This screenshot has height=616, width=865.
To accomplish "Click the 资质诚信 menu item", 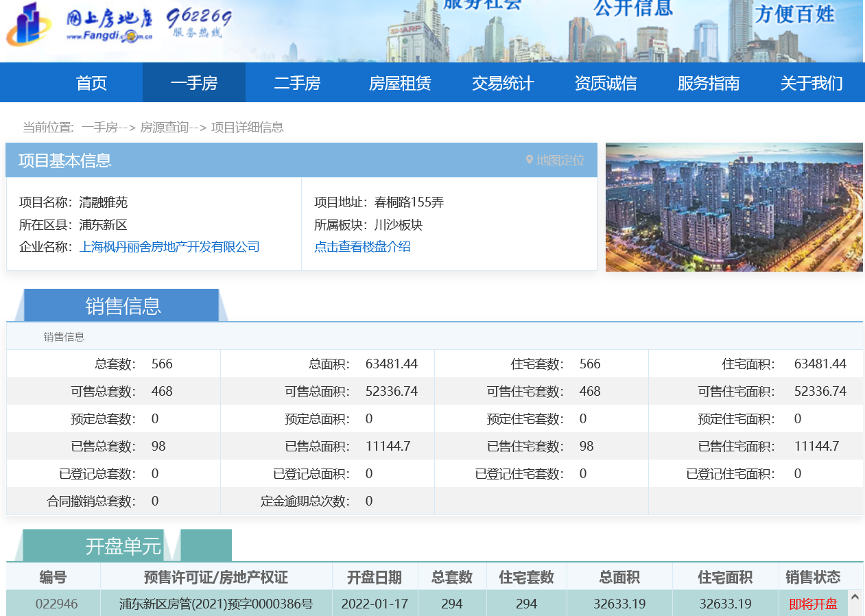I will click(606, 83).
